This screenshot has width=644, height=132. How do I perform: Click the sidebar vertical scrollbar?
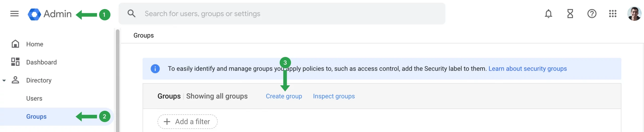pyautogui.click(x=117, y=80)
